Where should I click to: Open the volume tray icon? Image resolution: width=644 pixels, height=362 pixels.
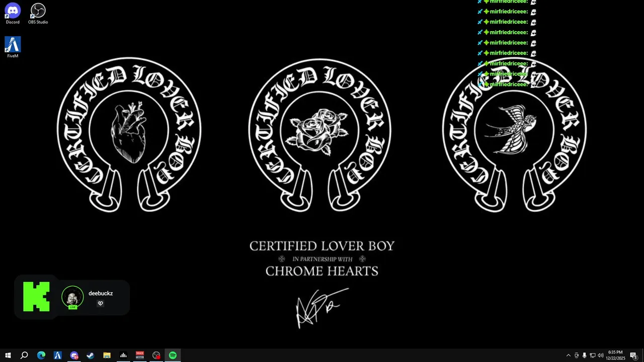[600, 355]
